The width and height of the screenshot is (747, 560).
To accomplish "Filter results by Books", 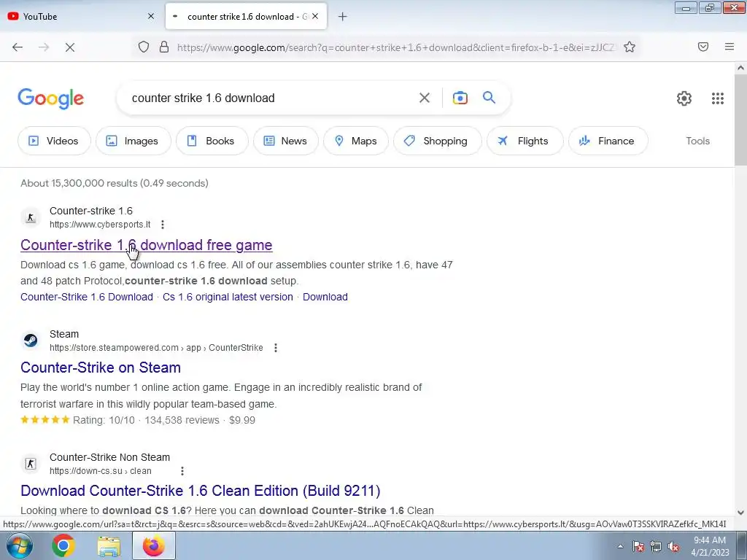I will pos(212,141).
